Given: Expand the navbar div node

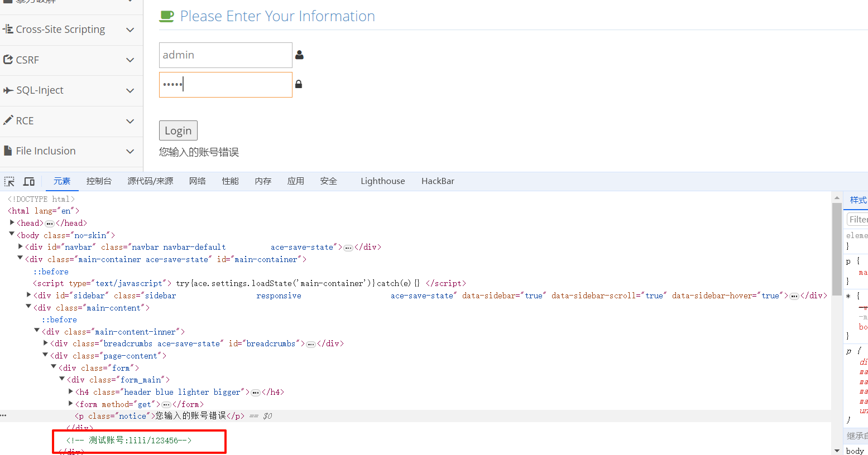Looking at the screenshot, I should (x=20, y=246).
